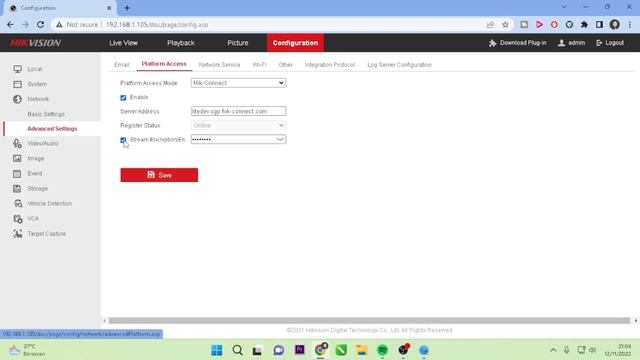Click the Server Address field

[238, 111]
